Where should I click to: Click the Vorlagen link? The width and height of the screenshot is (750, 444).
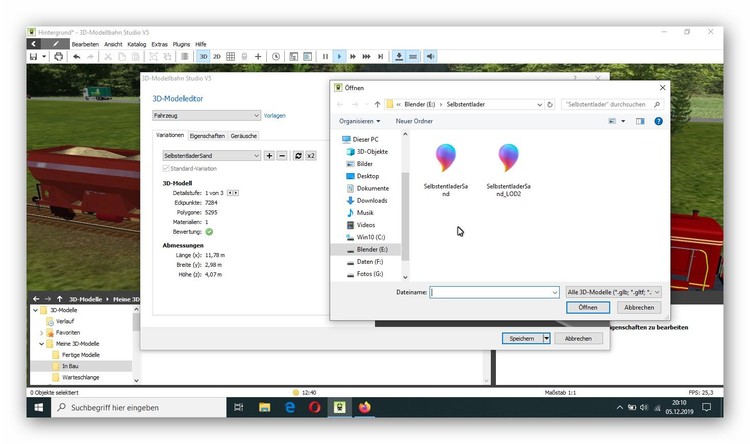(275, 116)
